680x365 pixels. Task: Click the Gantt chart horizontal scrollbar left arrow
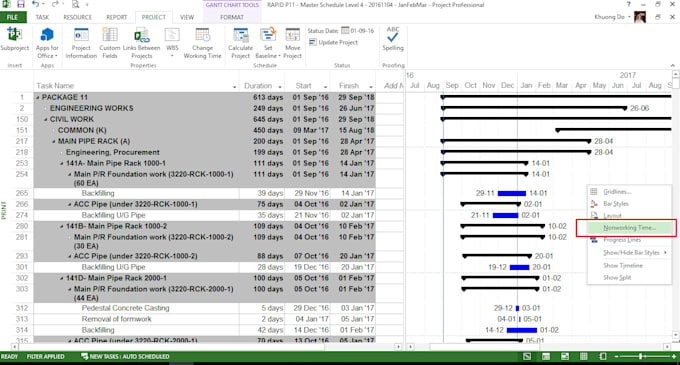[410, 347]
